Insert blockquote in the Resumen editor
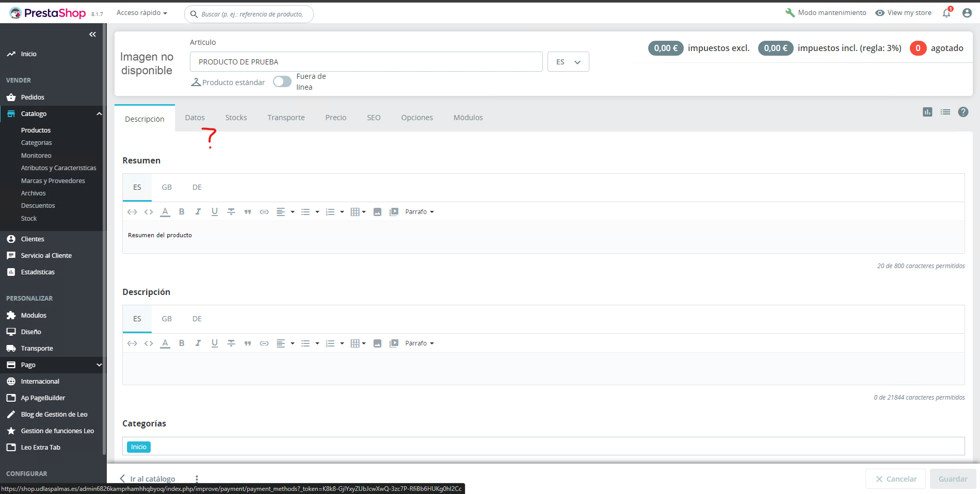 tap(248, 211)
